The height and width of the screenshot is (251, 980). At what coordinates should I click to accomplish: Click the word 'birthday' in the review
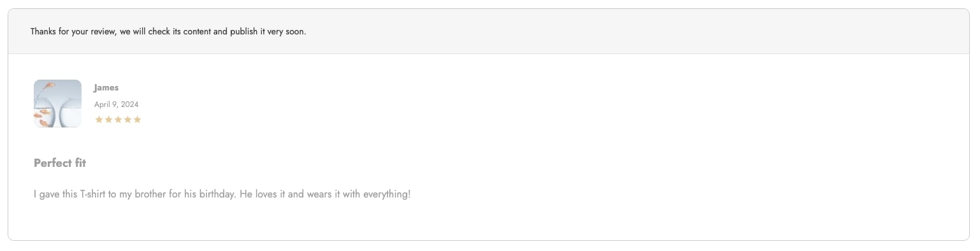pyautogui.click(x=217, y=194)
